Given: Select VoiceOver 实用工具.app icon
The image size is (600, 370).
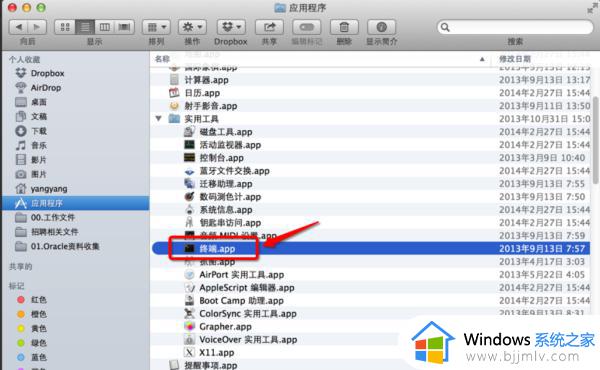Looking at the screenshot, I should 189,339.
